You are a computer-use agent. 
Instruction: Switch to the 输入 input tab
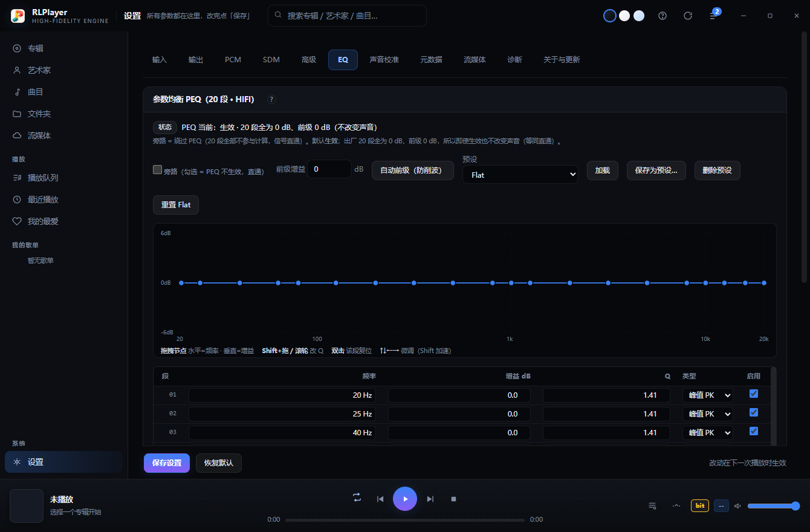pyautogui.click(x=160, y=60)
